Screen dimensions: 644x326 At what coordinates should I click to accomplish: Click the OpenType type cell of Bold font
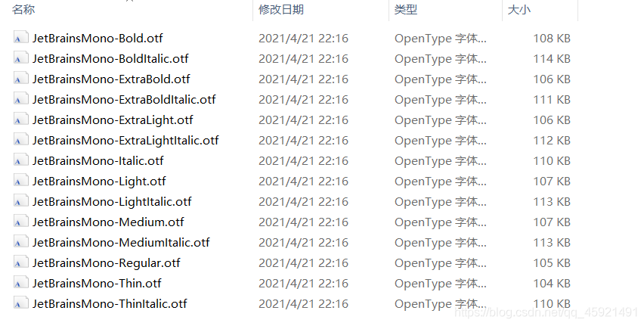click(x=440, y=39)
